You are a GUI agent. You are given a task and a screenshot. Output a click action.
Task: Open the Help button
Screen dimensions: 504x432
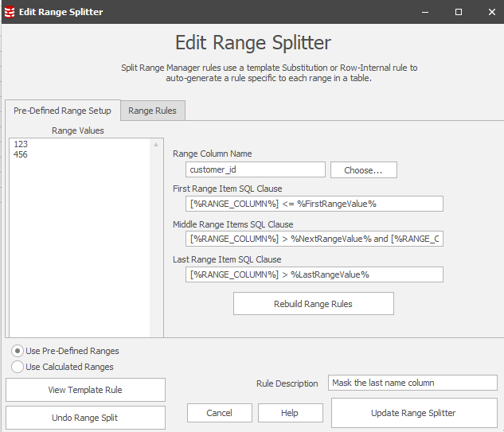290,413
